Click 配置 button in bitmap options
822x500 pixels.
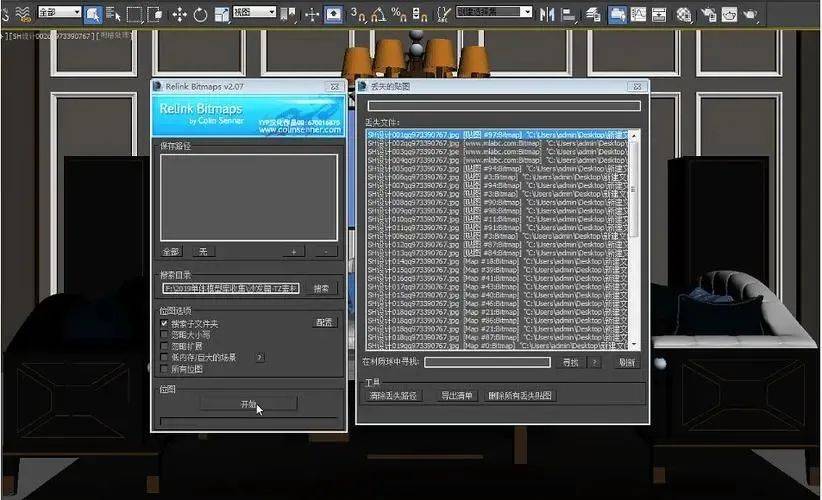[325, 322]
